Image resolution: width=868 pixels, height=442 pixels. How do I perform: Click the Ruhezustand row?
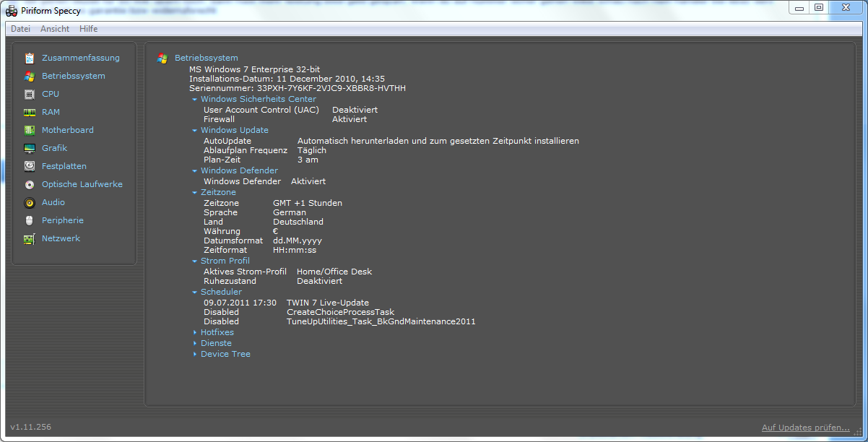click(273, 281)
